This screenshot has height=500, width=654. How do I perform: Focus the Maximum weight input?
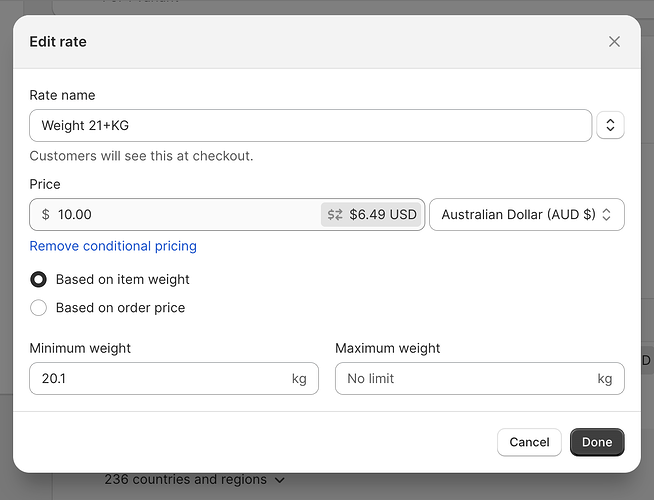coord(465,379)
